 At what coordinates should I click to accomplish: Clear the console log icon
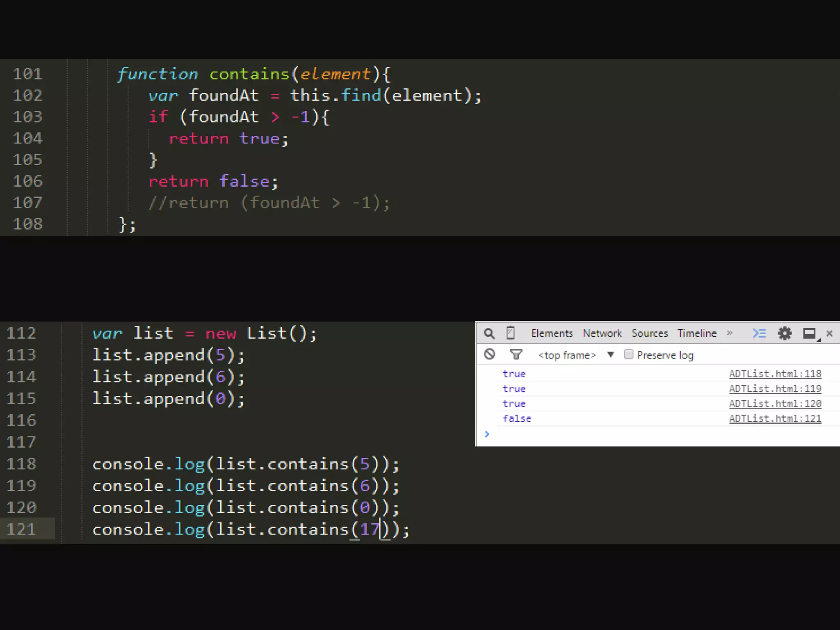[x=489, y=354]
